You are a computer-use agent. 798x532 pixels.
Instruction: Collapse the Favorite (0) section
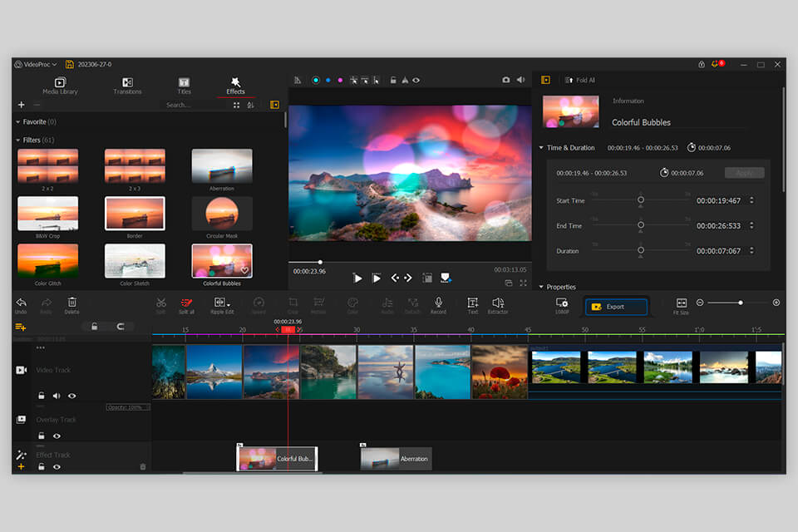click(18, 122)
